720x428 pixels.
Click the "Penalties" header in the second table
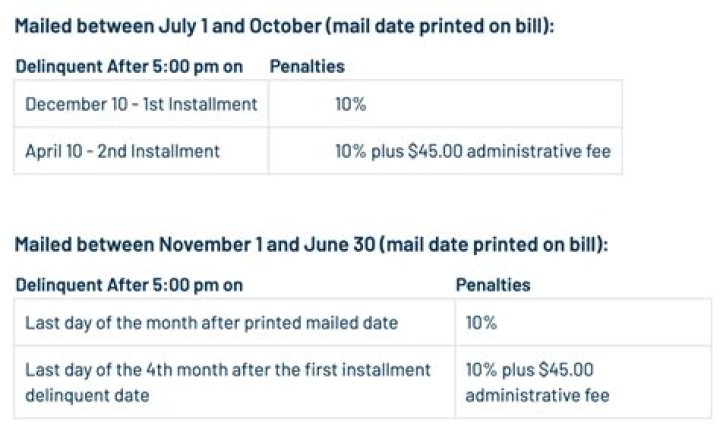(493, 285)
